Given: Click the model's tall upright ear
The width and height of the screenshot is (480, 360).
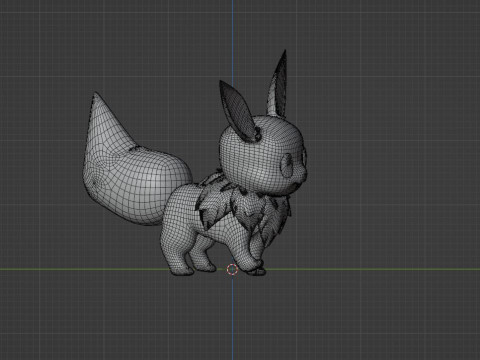Looking at the screenshot, I should (x=277, y=83).
